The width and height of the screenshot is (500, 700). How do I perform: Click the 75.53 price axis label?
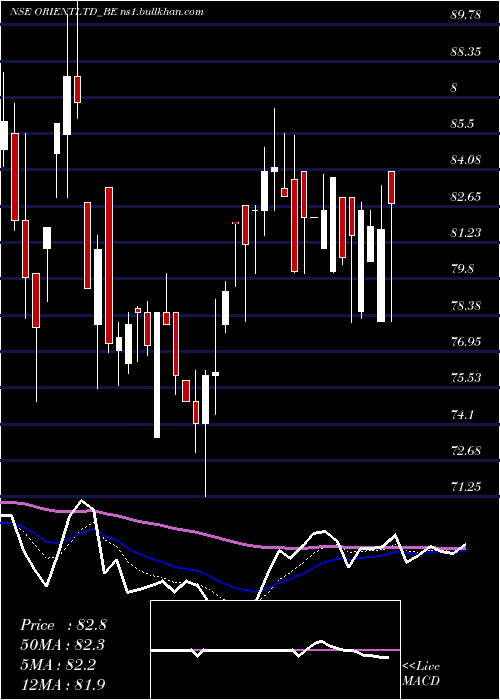465,378
